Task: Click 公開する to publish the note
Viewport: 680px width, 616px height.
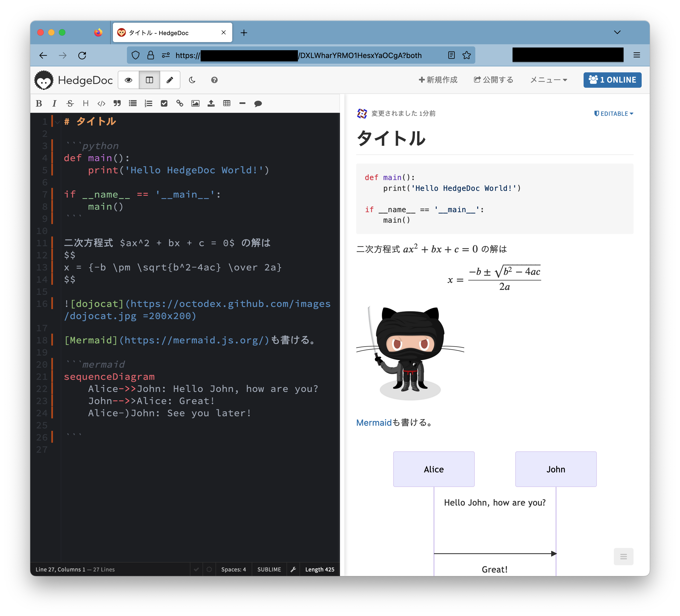Action: [493, 80]
